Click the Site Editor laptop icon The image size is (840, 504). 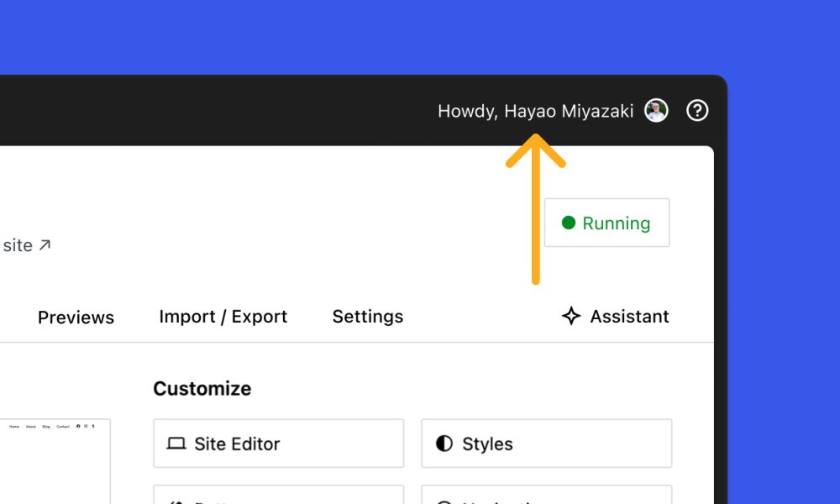pos(176,444)
